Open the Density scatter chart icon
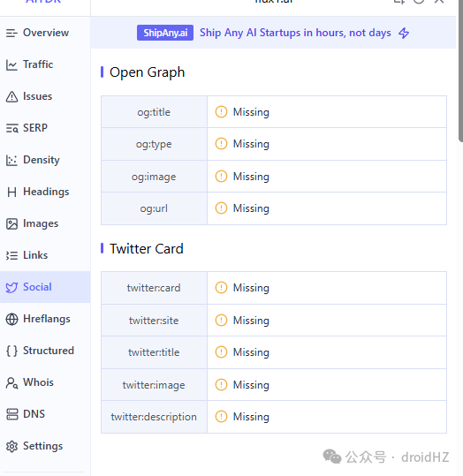463x476 pixels. click(11, 160)
